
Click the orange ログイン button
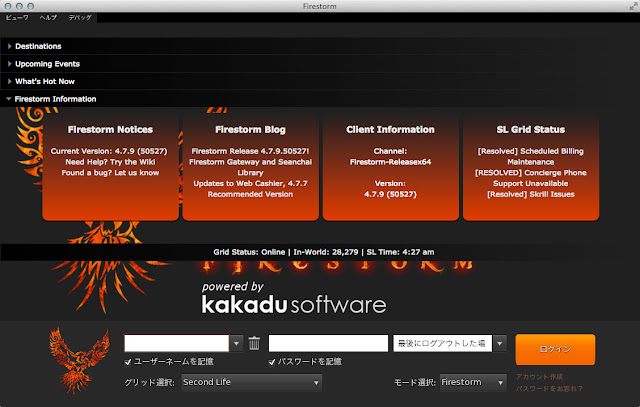[x=555, y=349]
